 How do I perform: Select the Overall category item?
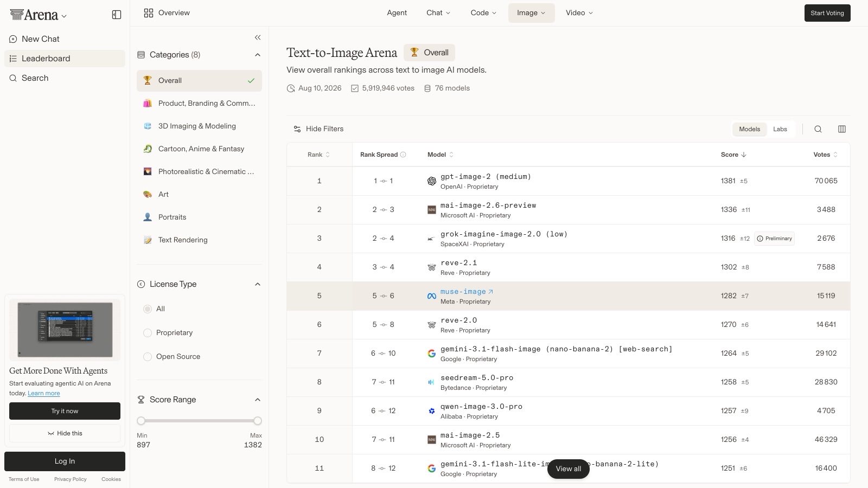tap(199, 80)
